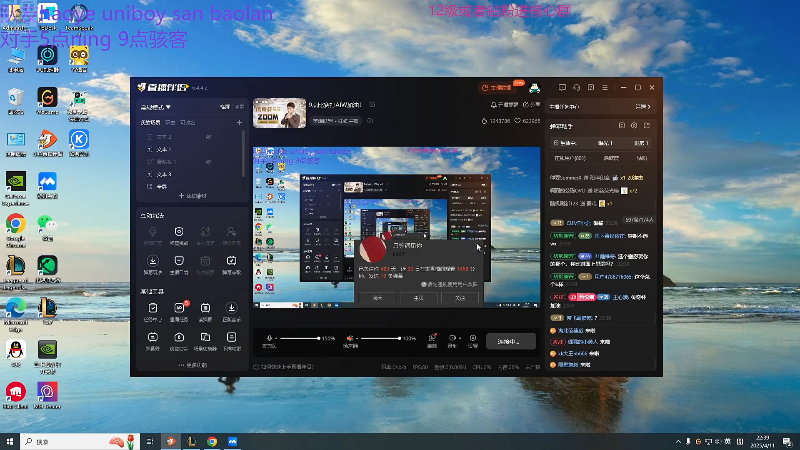Open the profile avatar in the title bar
The width and height of the screenshot is (800, 450).
(x=534, y=88)
